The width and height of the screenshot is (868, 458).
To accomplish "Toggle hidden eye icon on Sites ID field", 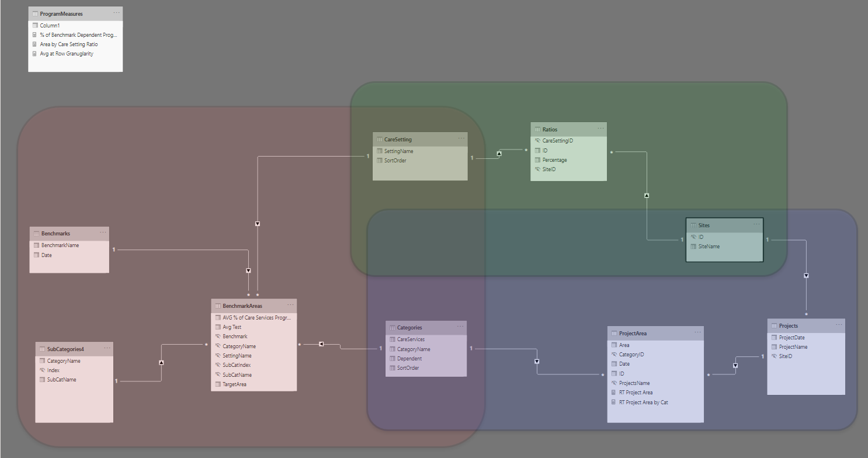I will point(693,237).
